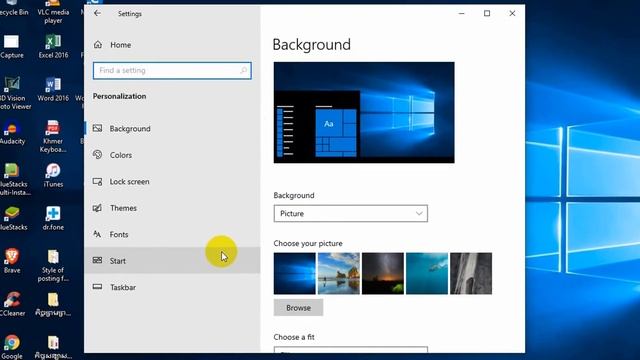Open Fonts settings

[x=172, y=235]
